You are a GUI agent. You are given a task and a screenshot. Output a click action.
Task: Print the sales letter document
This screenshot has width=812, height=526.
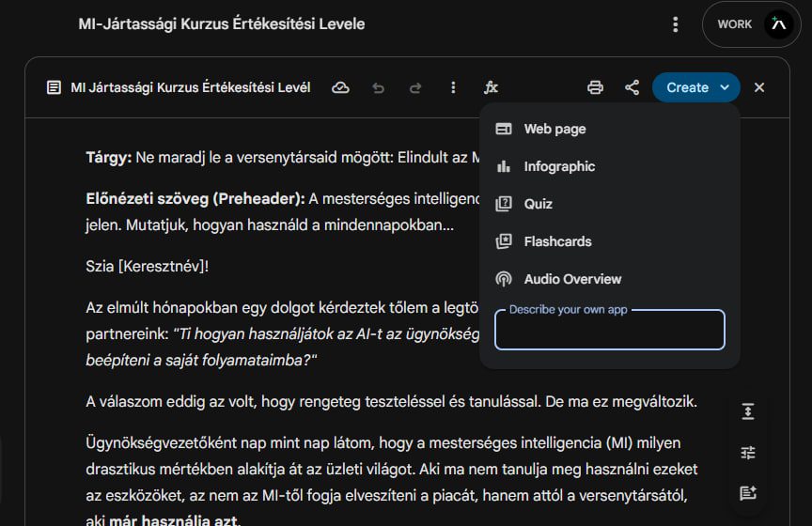(595, 87)
